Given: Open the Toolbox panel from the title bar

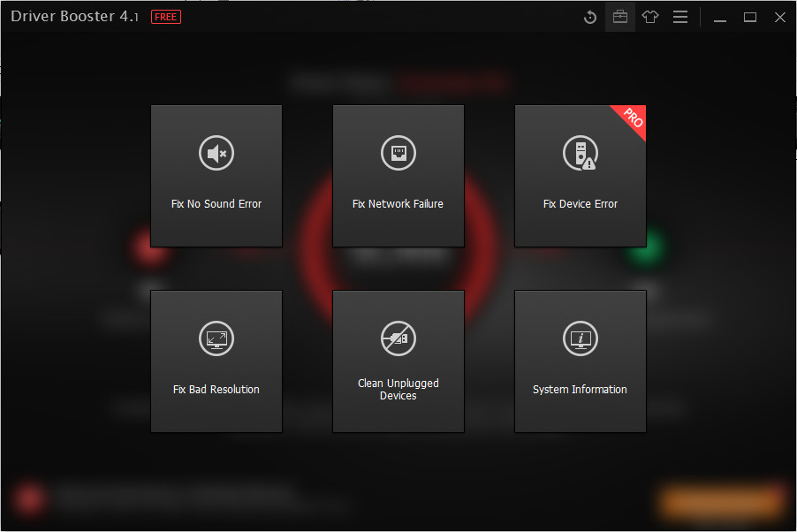Looking at the screenshot, I should [x=619, y=16].
